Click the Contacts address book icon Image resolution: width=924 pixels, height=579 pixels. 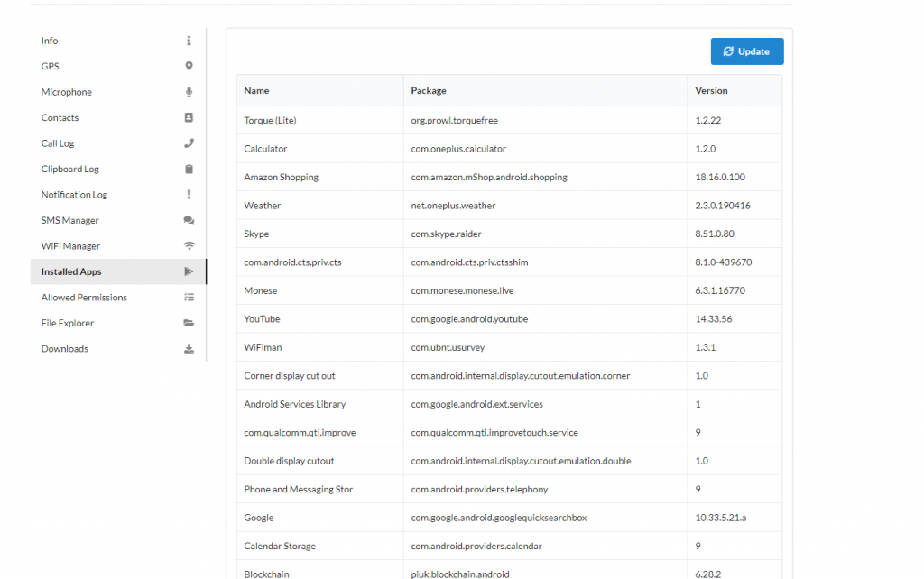tap(189, 117)
